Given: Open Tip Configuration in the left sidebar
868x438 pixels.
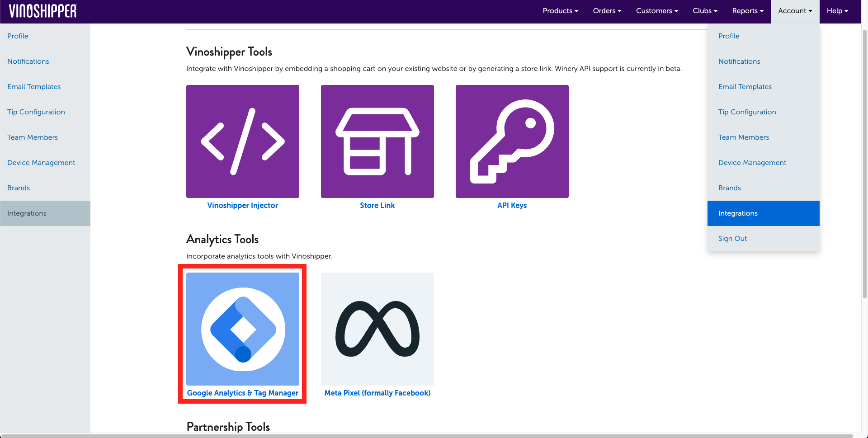Looking at the screenshot, I should [x=45, y=112].
